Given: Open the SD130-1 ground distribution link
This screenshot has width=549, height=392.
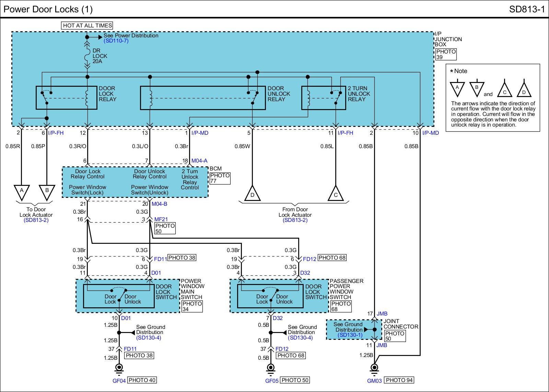Looking at the screenshot, I should click(x=350, y=335).
